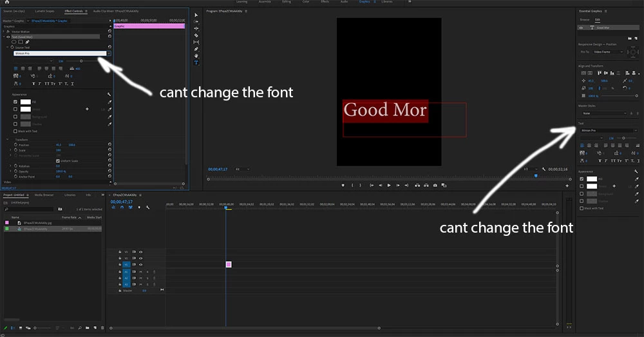Toggle V1 track output eye

[140, 265]
